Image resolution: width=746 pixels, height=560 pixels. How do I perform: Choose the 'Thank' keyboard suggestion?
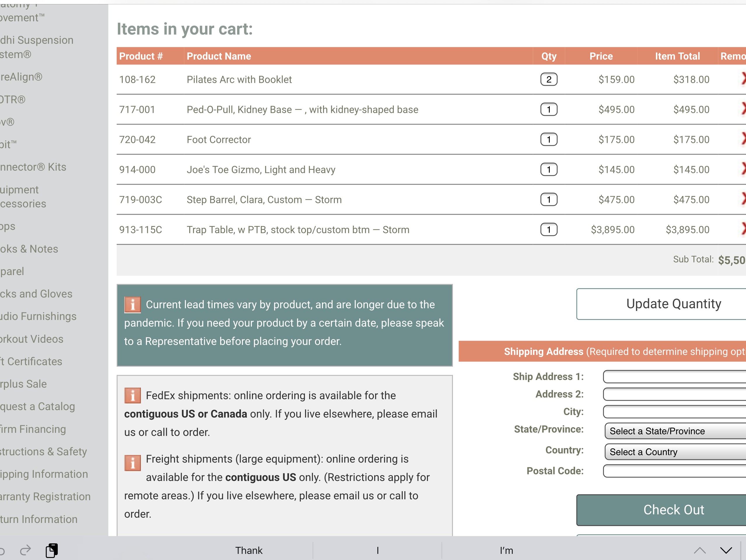coord(249,551)
